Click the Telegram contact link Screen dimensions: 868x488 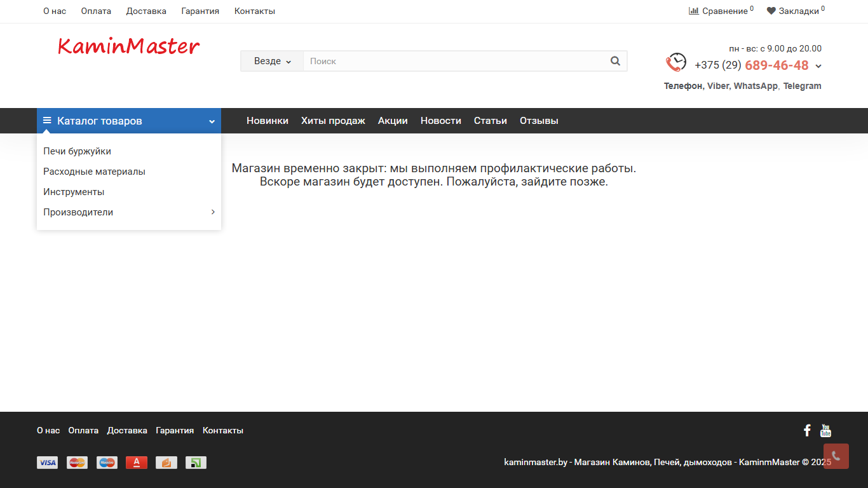(x=802, y=86)
